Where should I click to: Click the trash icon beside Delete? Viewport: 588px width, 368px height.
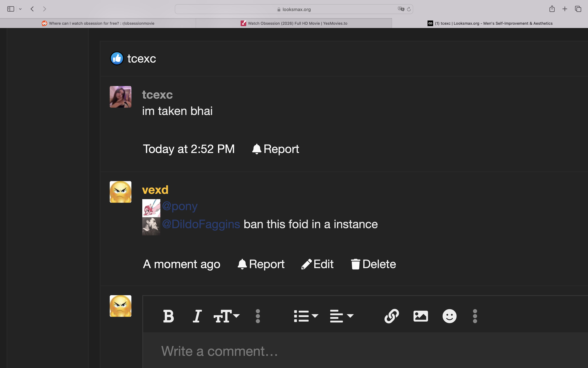point(355,264)
